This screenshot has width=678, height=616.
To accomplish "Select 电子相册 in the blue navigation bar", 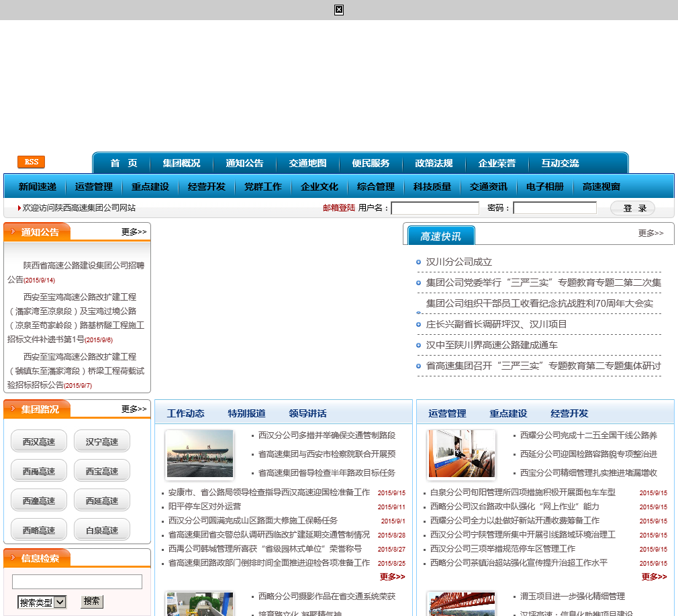I will [544, 187].
